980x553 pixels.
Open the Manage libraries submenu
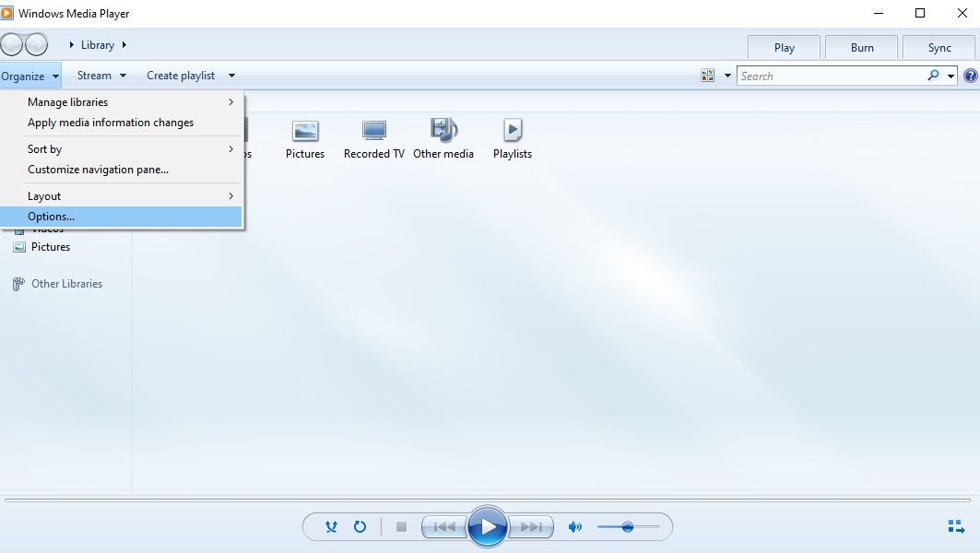click(122, 102)
